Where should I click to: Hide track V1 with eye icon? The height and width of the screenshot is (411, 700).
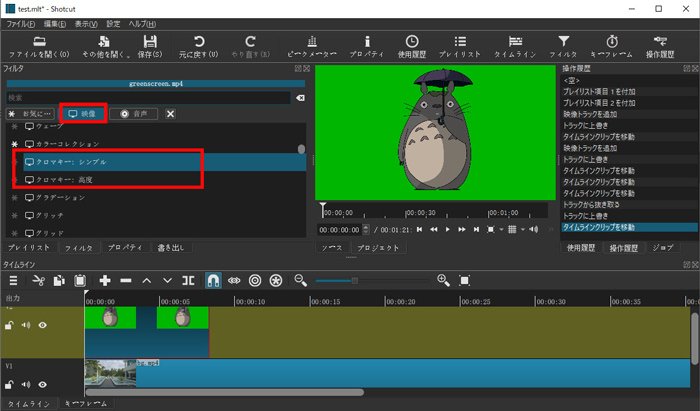pos(42,384)
